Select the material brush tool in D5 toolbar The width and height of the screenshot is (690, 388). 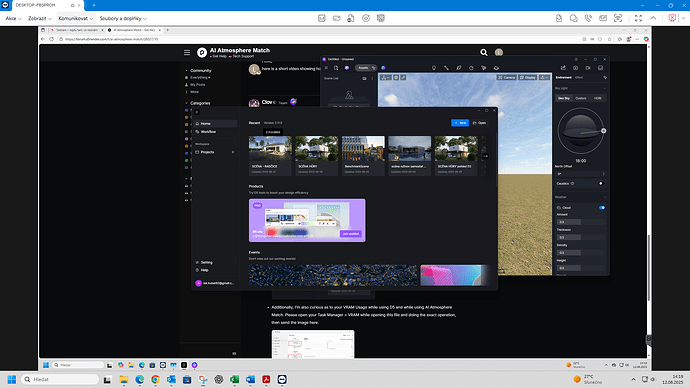click(459, 68)
